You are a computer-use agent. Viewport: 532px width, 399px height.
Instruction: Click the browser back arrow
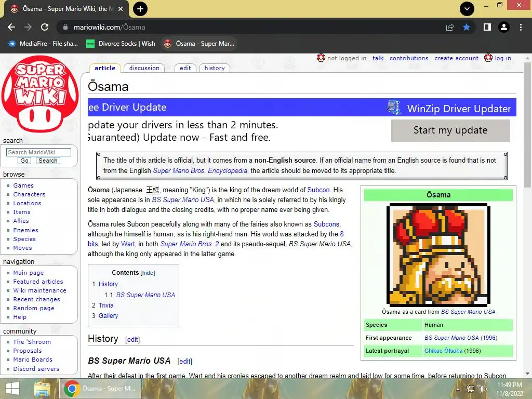[x=11, y=27]
